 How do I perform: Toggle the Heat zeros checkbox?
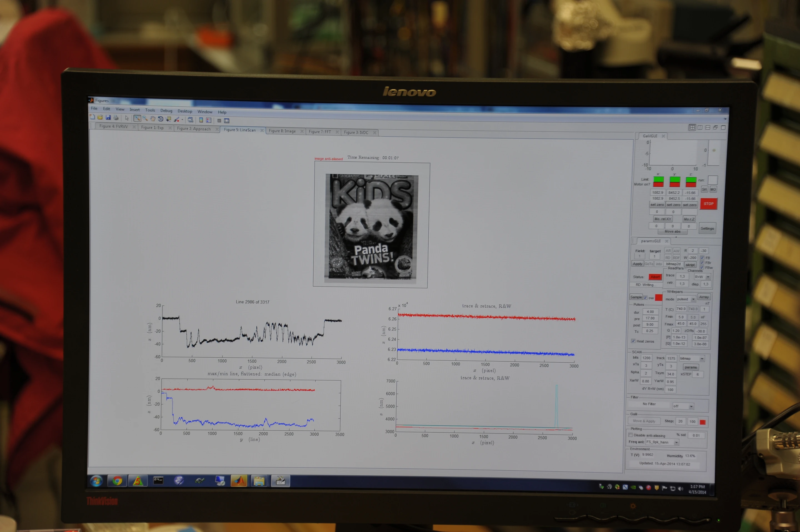pyautogui.click(x=633, y=341)
